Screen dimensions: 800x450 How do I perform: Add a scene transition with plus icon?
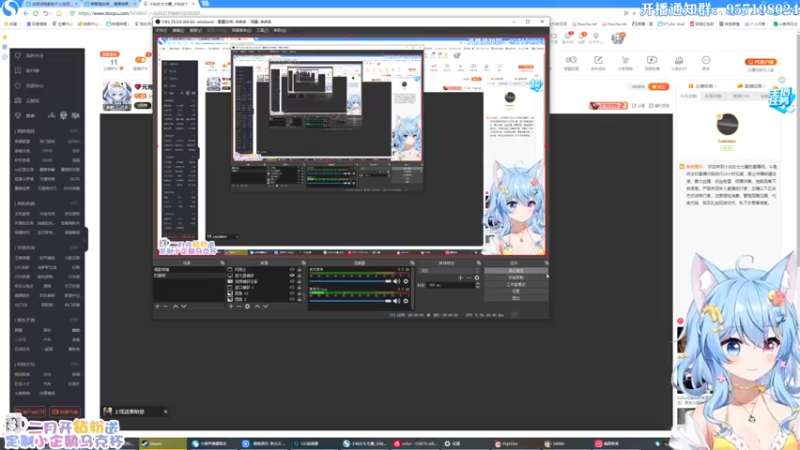pyautogui.click(x=460, y=278)
